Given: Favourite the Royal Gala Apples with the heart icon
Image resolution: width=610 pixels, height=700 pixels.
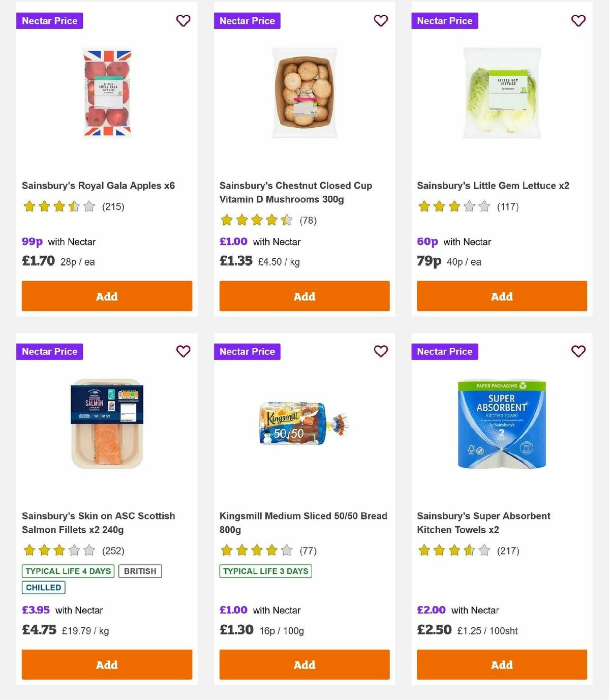Looking at the screenshot, I should tap(183, 21).
